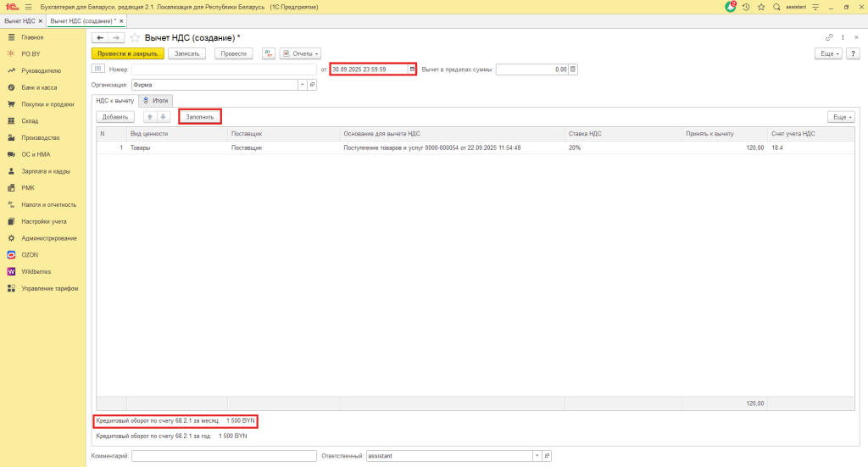The image size is (868, 467).
Task: Open calculator beside the deduction amount field
Action: coord(573,69)
